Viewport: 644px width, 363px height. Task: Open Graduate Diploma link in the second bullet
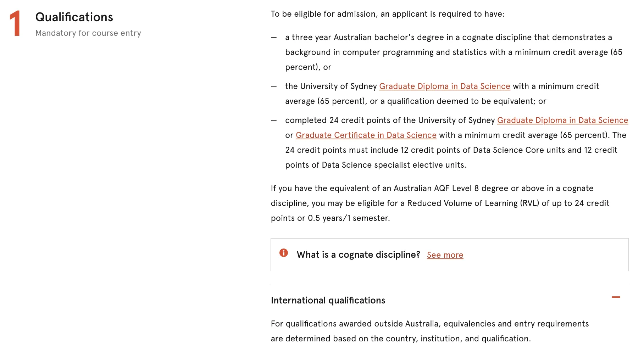(x=444, y=86)
